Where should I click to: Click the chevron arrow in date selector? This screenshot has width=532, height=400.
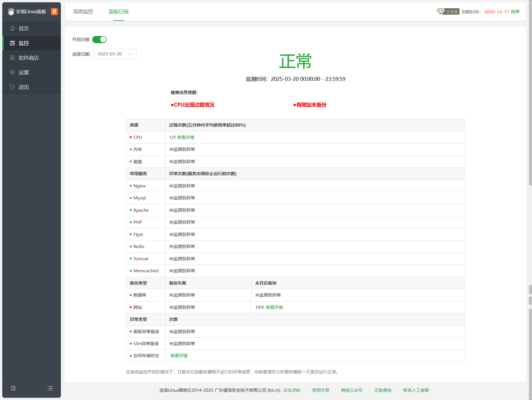pyautogui.click(x=130, y=54)
